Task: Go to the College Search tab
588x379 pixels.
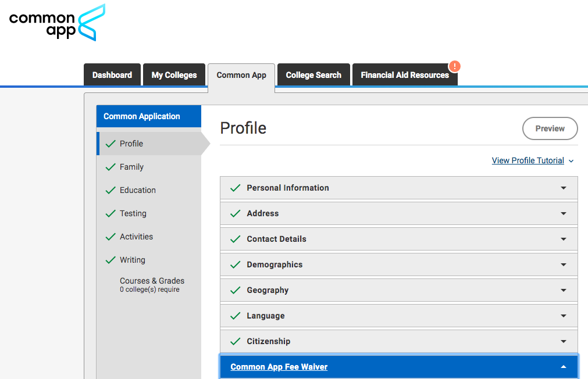Action: click(x=313, y=75)
